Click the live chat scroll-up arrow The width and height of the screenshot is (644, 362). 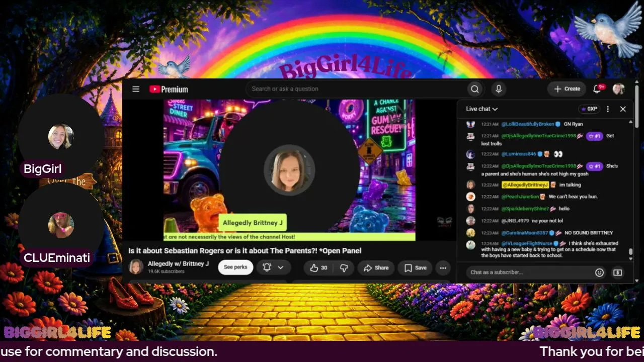point(631,122)
